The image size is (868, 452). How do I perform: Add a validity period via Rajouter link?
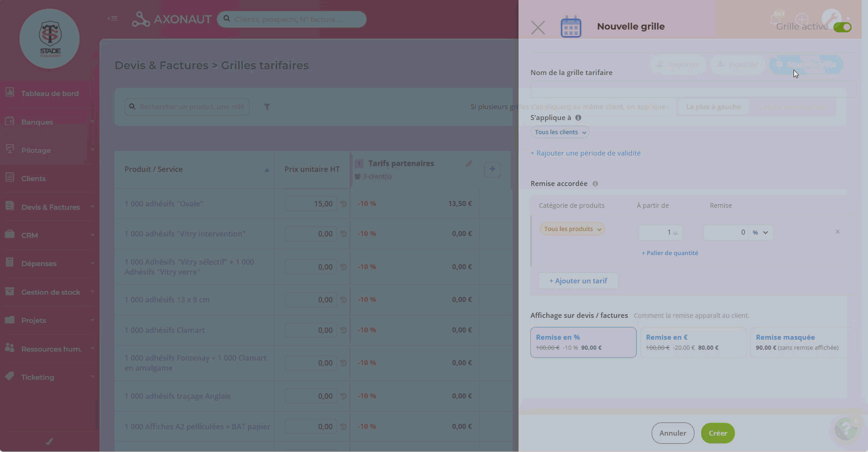585,153
